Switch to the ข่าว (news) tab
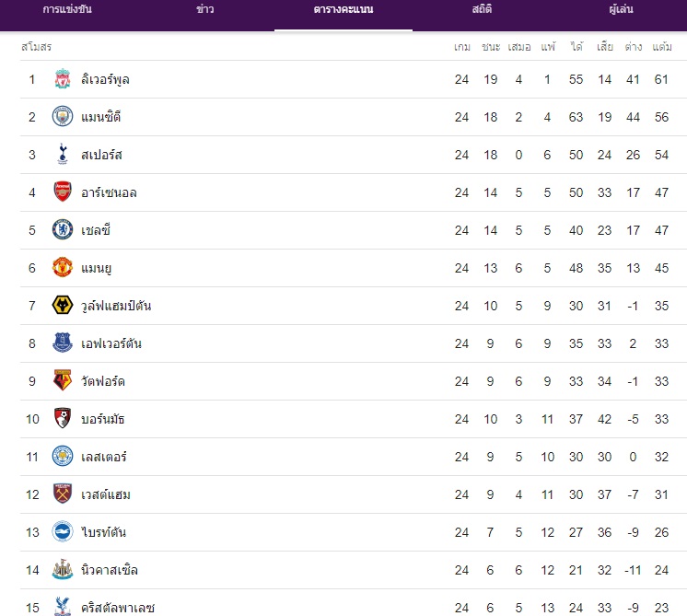 pyautogui.click(x=205, y=10)
